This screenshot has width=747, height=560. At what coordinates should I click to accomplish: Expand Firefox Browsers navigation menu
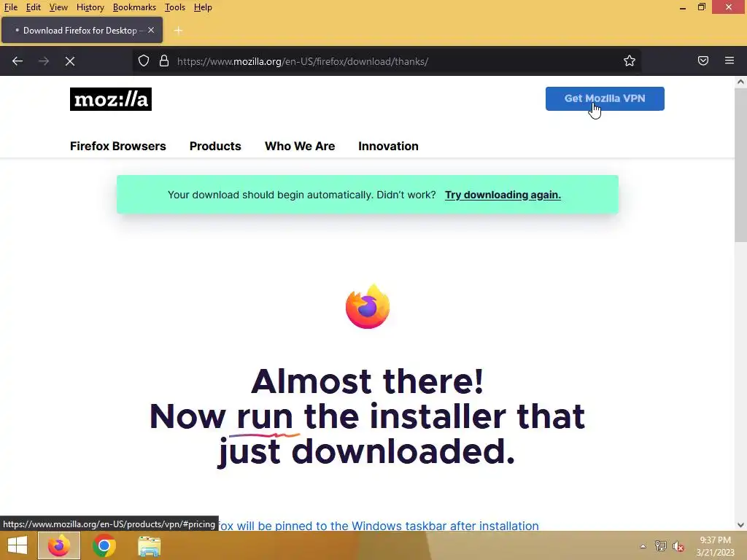click(117, 146)
